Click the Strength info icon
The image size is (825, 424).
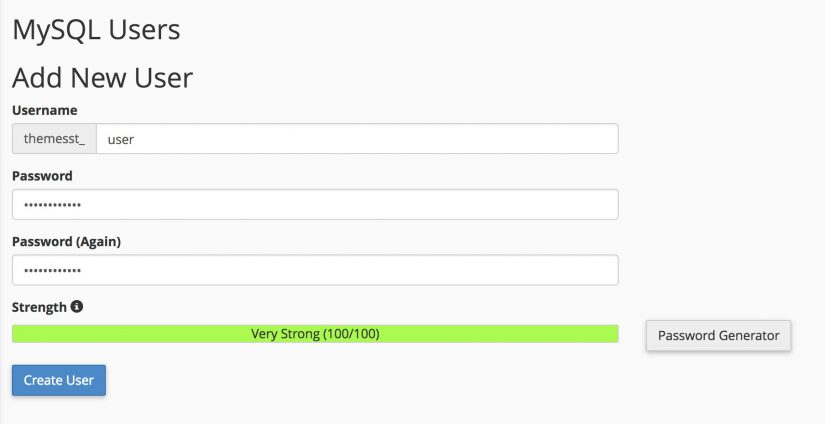(x=77, y=306)
